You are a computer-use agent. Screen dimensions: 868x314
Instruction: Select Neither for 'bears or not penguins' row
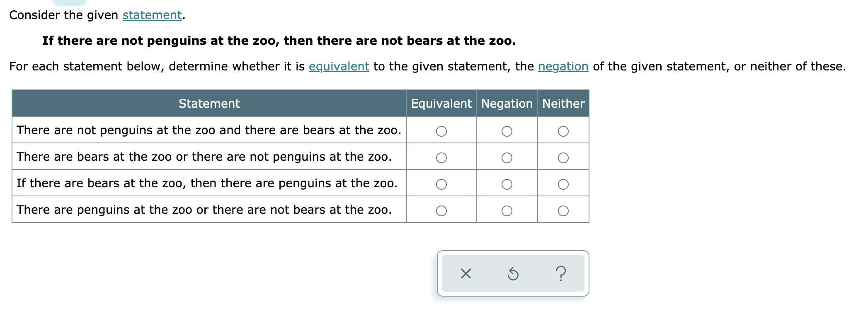563,158
